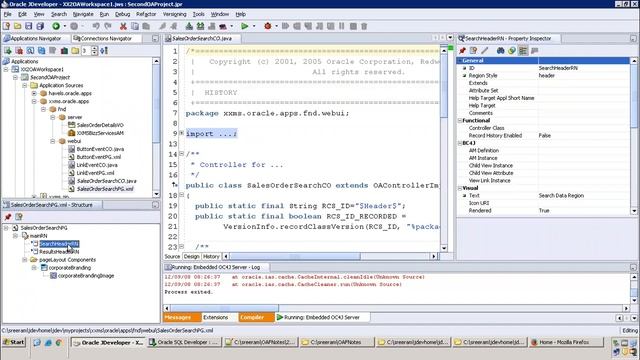Open Oracle SQL Developer from taskbar
This screenshot has height=360, width=640.
pos(184,342)
